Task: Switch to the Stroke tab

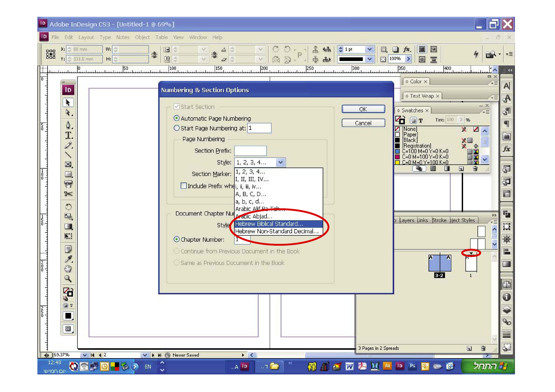Action: (x=439, y=220)
